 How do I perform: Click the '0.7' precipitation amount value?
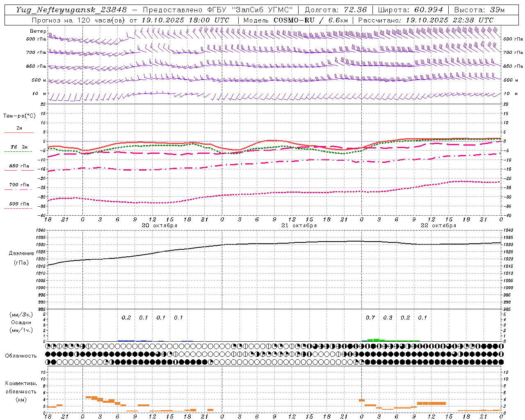point(370,318)
